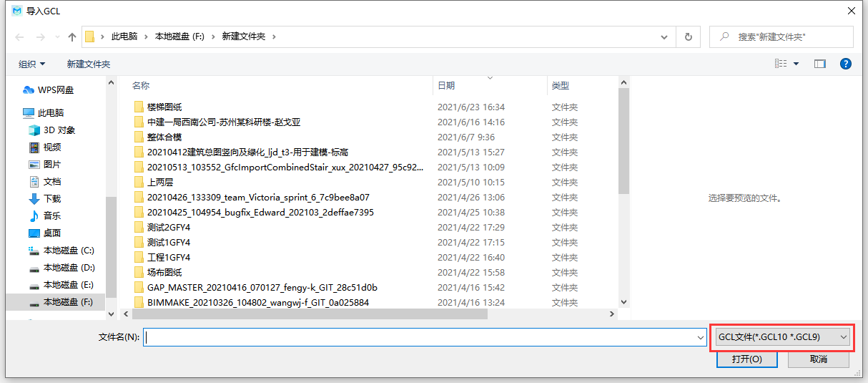Select the 楼梯图纸 folder
This screenshot has height=383, width=868.
click(164, 107)
